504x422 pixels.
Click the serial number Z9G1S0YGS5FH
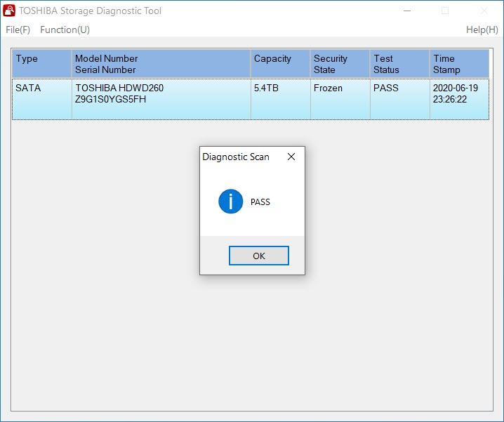110,100
